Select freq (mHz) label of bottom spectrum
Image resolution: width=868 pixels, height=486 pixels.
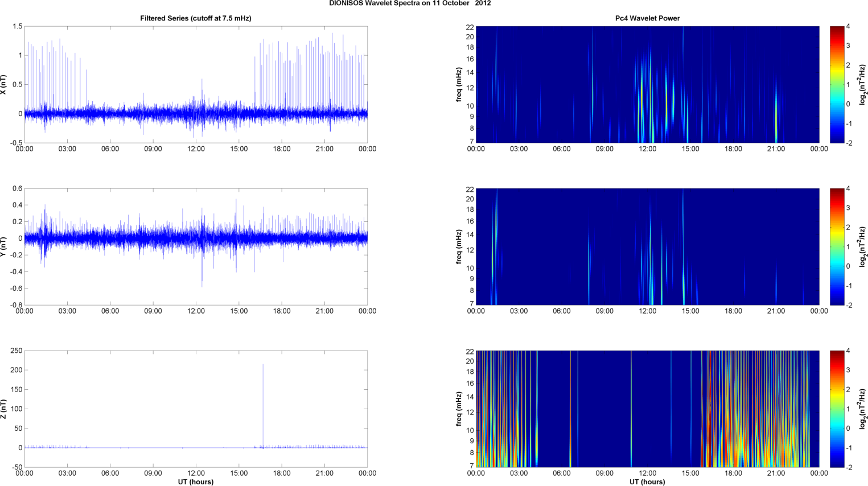[x=459, y=409]
